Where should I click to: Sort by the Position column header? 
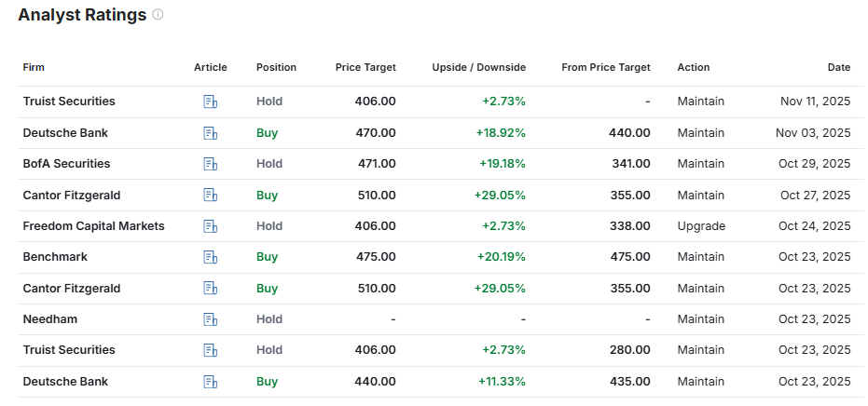click(x=276, y=67)
